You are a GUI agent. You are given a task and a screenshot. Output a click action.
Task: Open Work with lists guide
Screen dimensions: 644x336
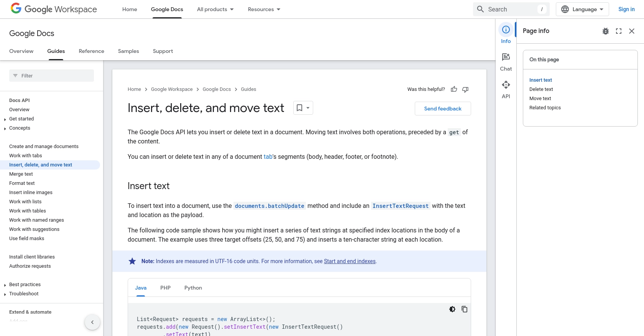coord(25,202)
